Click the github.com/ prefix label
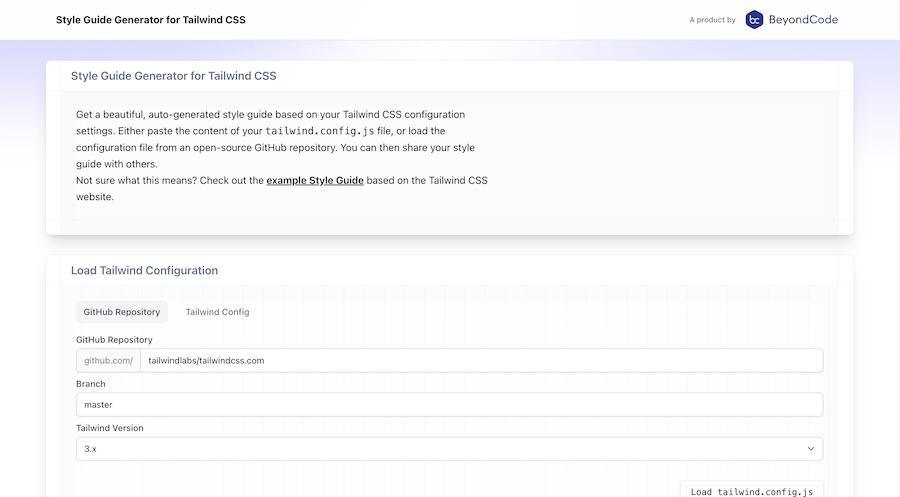Screen dimensions: 900x497 (108, 360)
